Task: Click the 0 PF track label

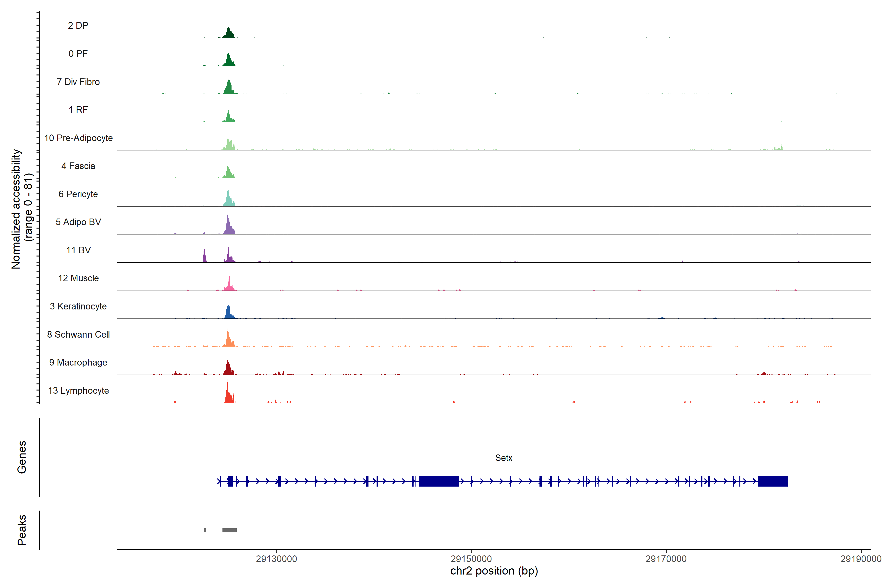Action: tap(78, 54)
